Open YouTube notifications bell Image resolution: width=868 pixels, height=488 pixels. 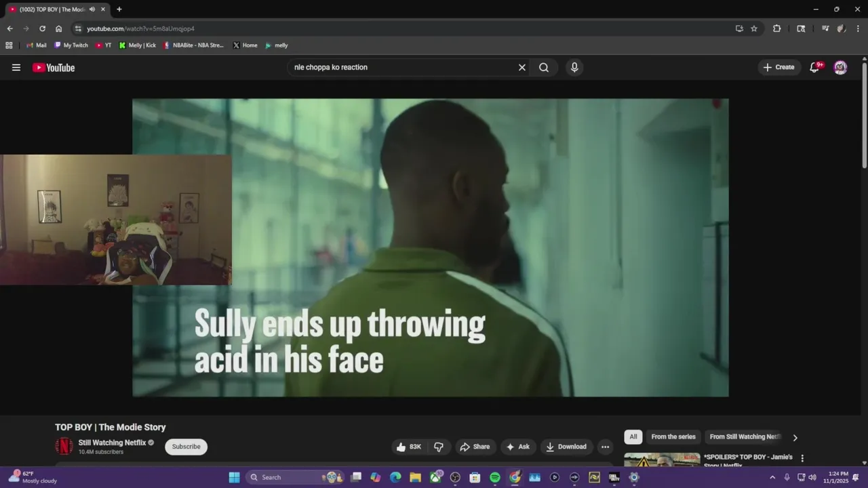(815, 67)
